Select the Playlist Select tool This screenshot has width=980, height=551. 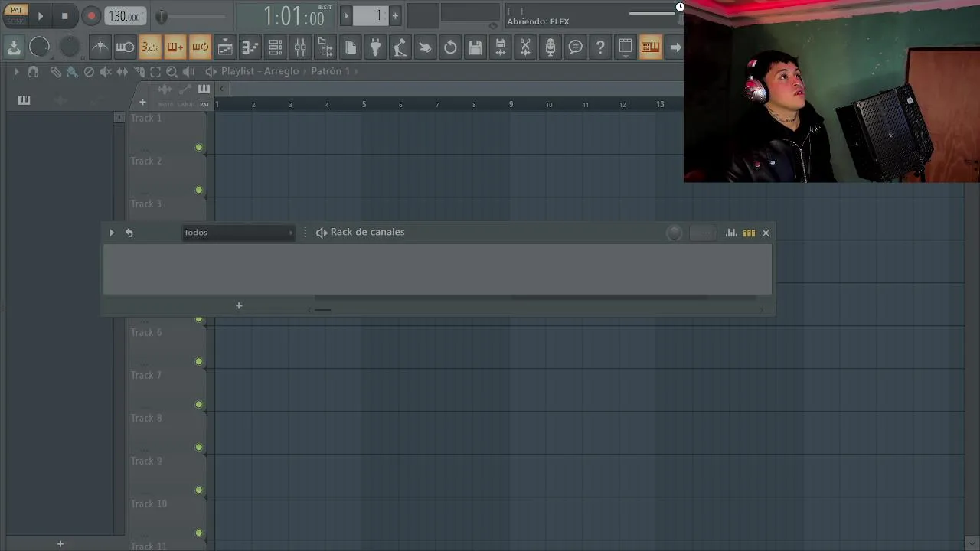click(155, 71)
